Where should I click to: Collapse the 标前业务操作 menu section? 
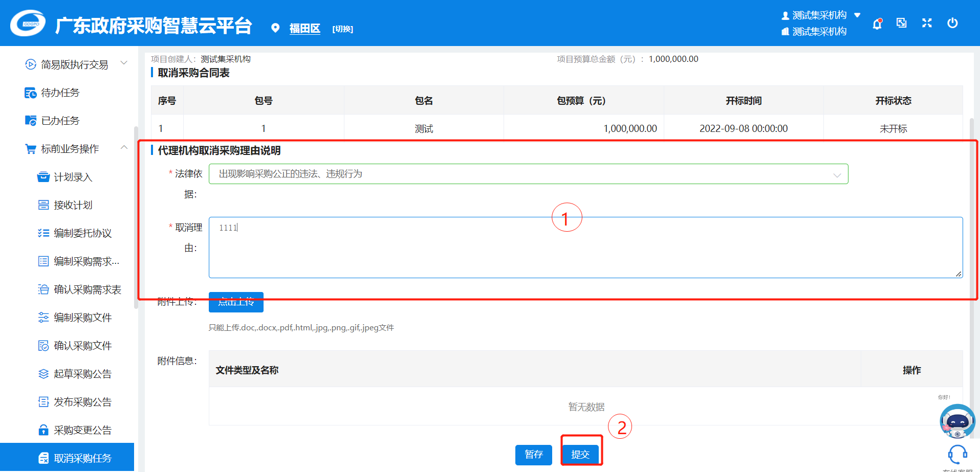124,148
